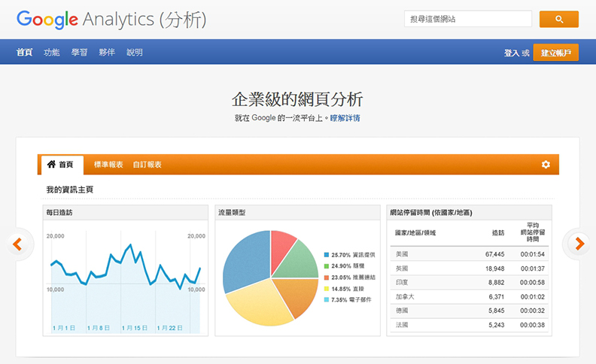Open the dashboard settings gear icon
596x364 pixels.
[x=546, y=165]
